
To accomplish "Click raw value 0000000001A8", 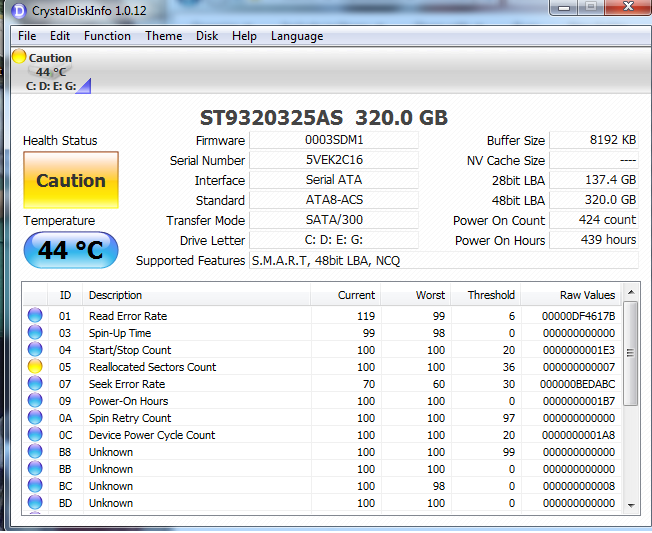I will pos(578,435).
